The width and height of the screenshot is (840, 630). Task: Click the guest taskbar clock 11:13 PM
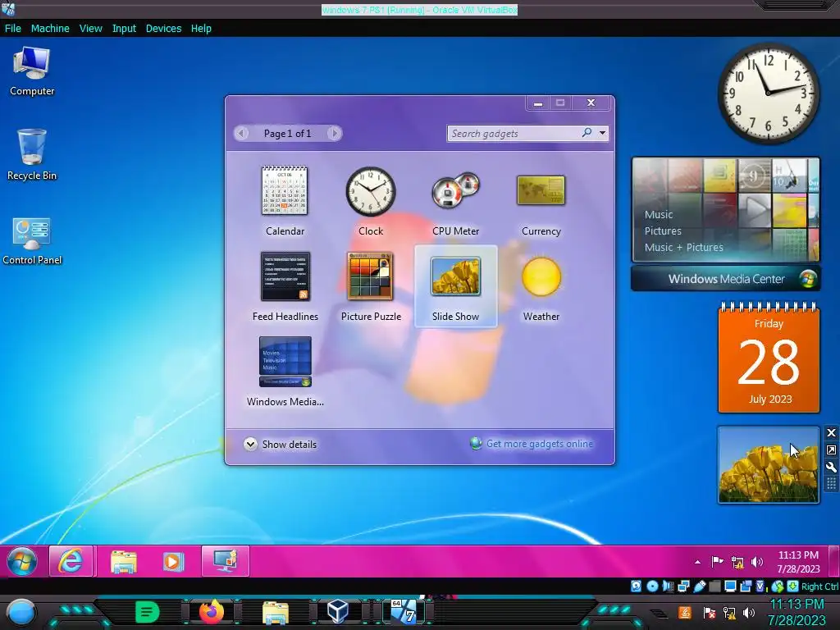pyautogui.click(x=798, y=561)
